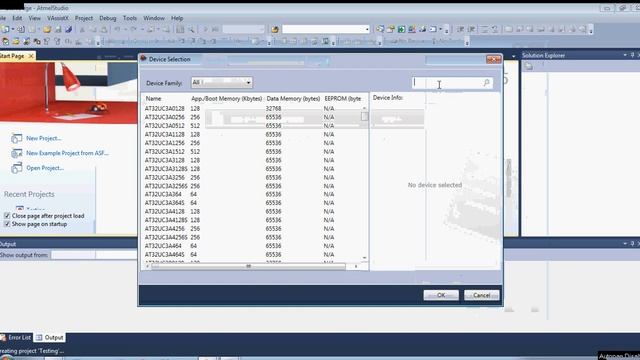Click the New Project icon on the Start Page
Image resolution: width=640 pixels, height=360 pixels.
(17, 138)
